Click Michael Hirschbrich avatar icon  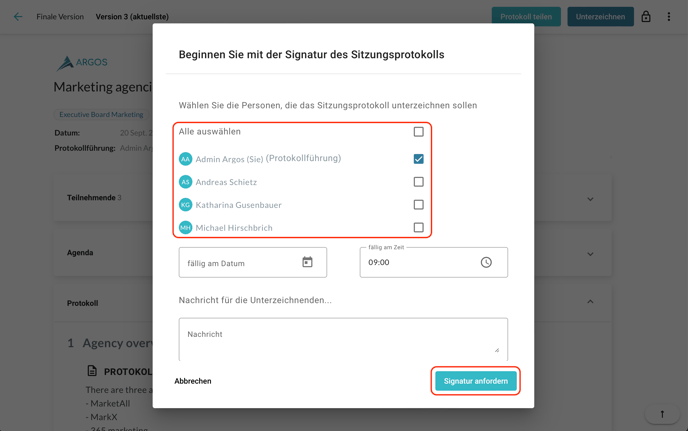click(186, 228)
